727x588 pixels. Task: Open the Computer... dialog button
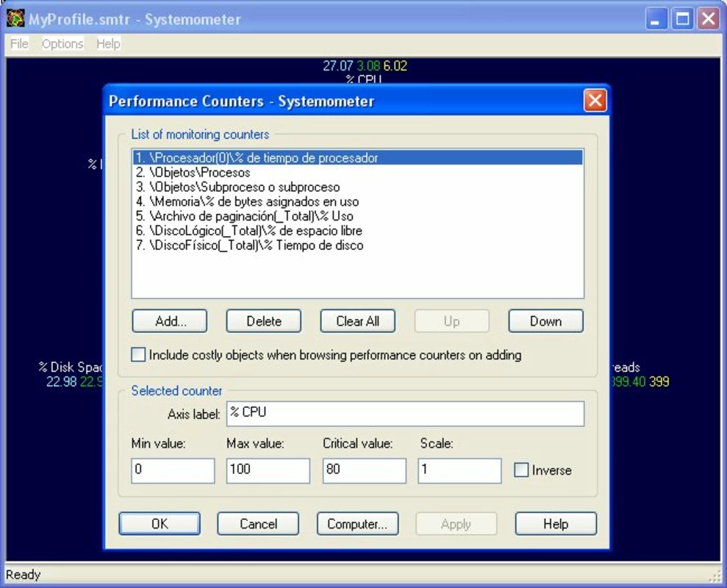pos(357,523)
